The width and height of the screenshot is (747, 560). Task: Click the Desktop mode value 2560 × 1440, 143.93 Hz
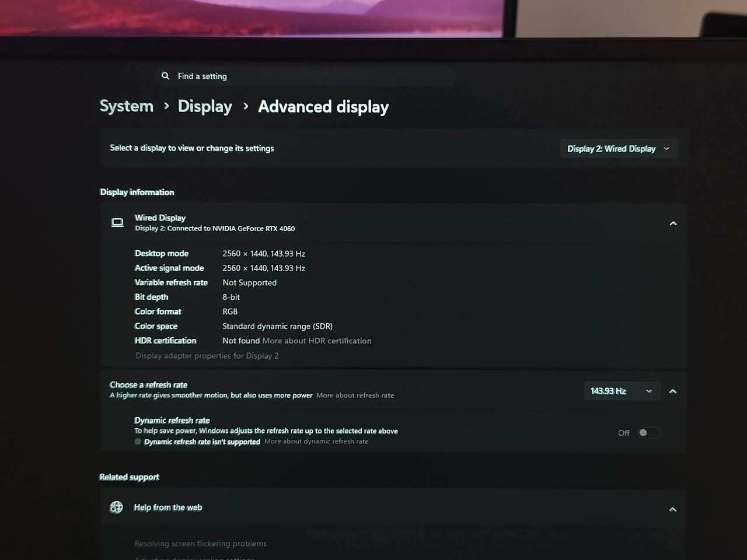point(264,253)
